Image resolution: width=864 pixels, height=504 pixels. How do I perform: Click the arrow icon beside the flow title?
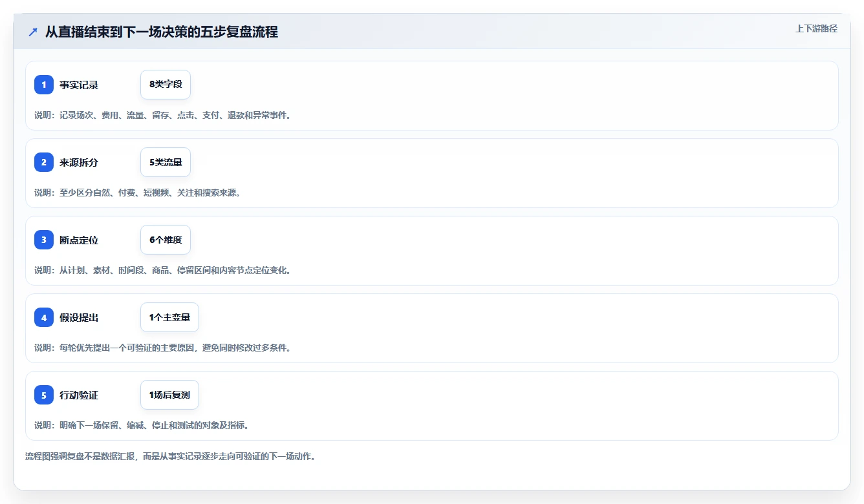[x=33, y=32]
